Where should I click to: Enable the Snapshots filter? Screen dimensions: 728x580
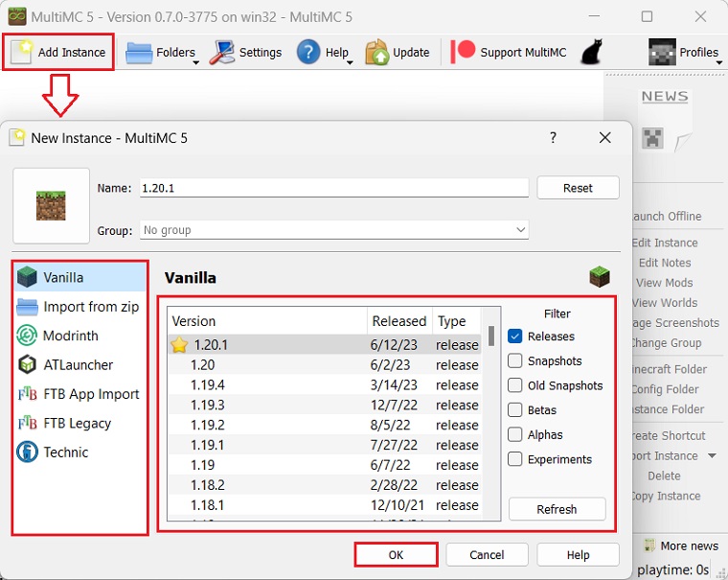pos(515,360)
